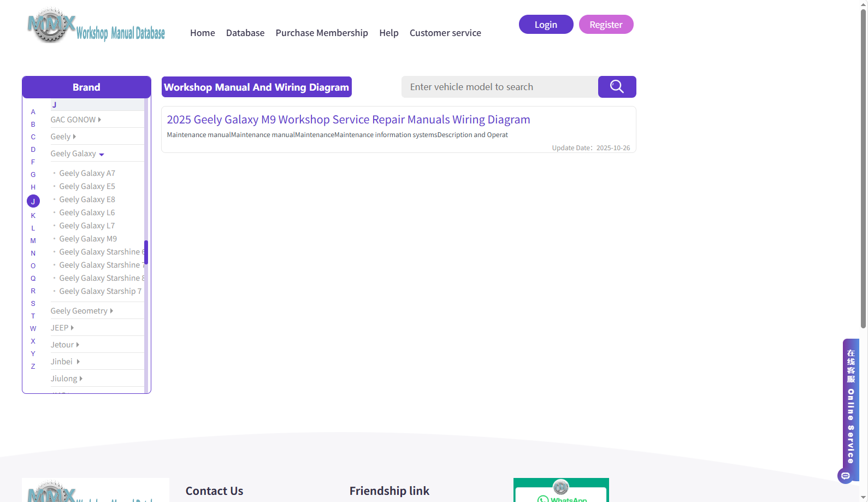Jump to brand letter S
This screenshot has width=868, height=502.
point(33,304)
